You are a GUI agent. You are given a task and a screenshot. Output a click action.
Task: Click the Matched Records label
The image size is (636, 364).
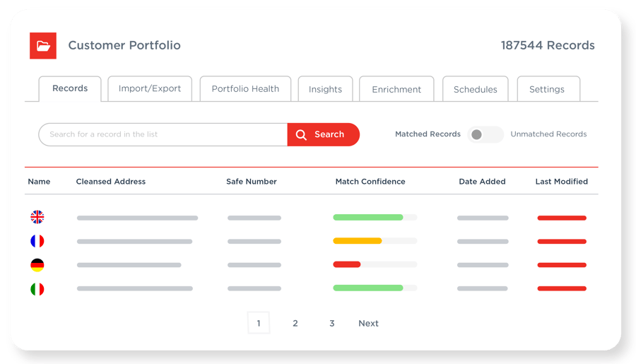point(428,134)
